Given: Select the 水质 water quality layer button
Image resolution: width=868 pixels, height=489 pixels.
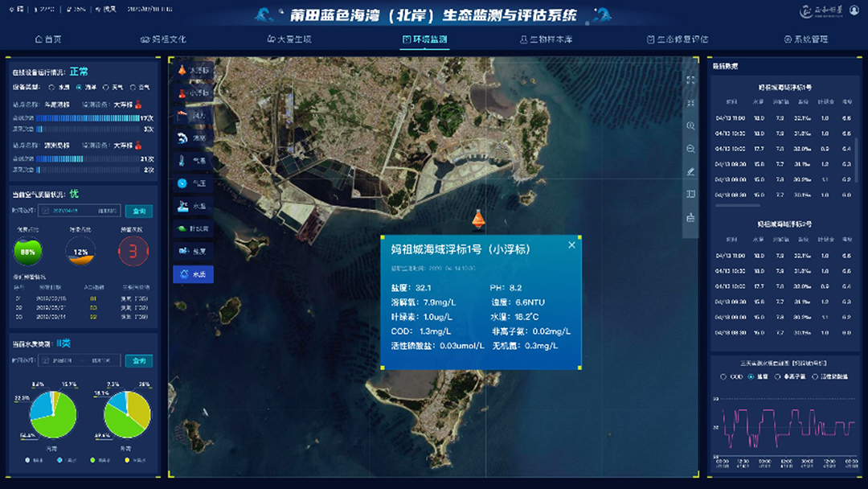Looking at the screenshot, I should (193, 274).
